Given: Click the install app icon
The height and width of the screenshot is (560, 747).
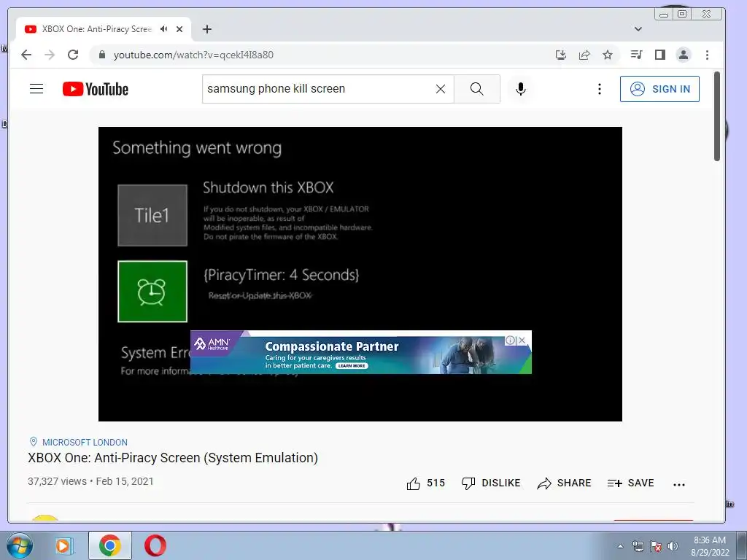Looking at the screenshot, I should click(x=561, y=55).
